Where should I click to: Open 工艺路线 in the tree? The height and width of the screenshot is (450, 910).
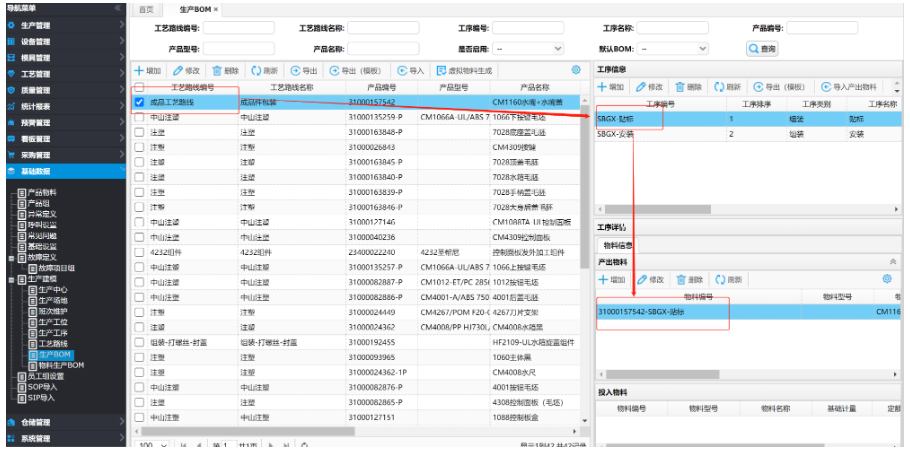[53, 344]
